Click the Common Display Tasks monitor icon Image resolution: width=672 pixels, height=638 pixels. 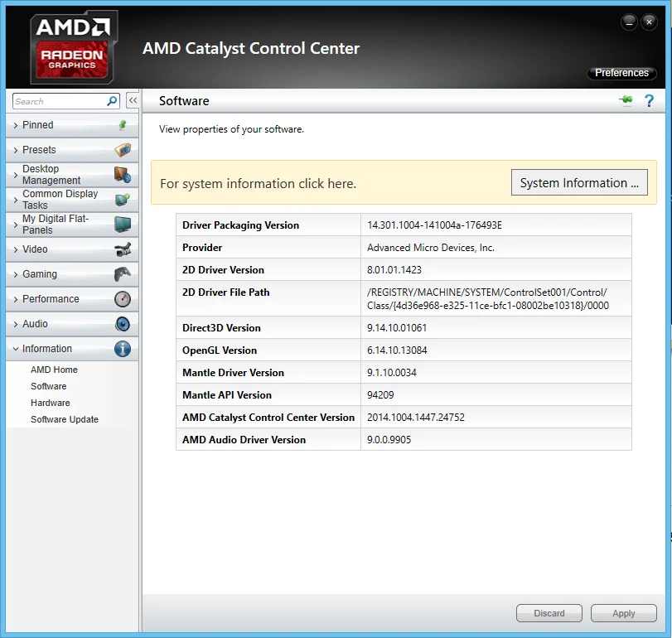(123, 200)
